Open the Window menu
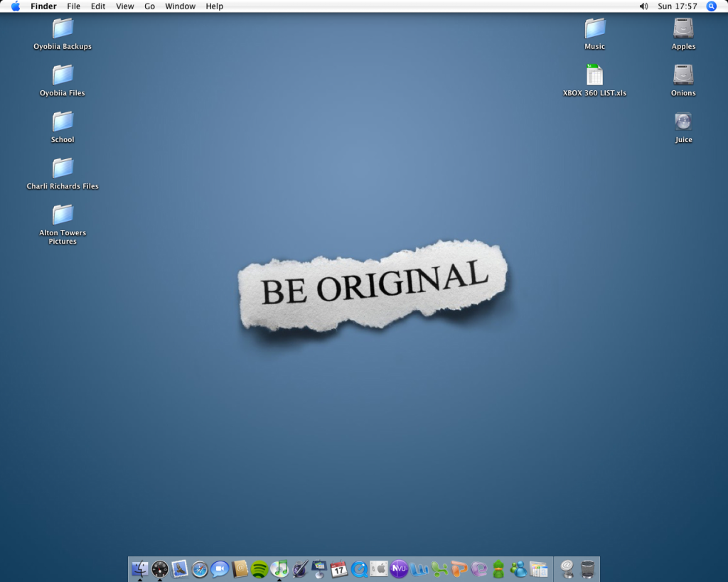This screenshot has width=728, height=582. pyautogui.click(x=180, y=6)
